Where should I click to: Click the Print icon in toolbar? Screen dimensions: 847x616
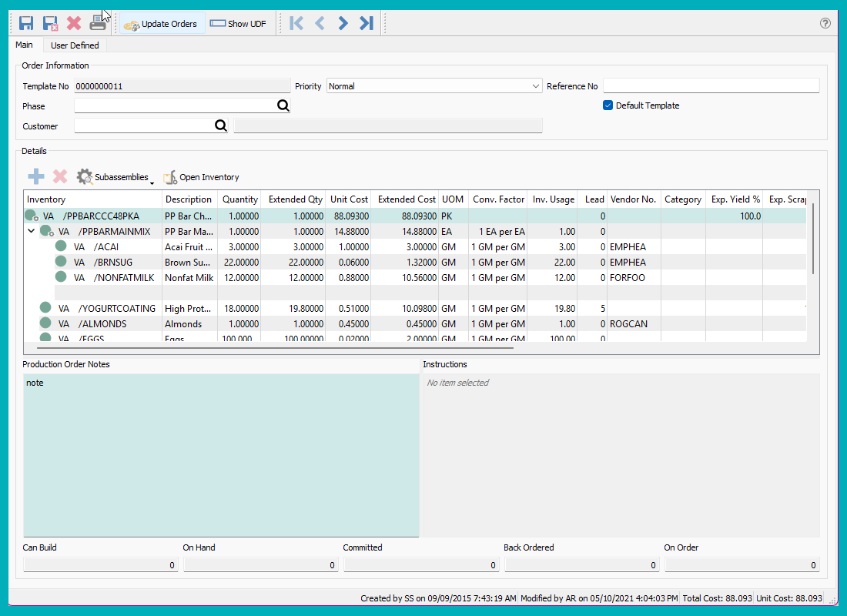pos(98,23)
